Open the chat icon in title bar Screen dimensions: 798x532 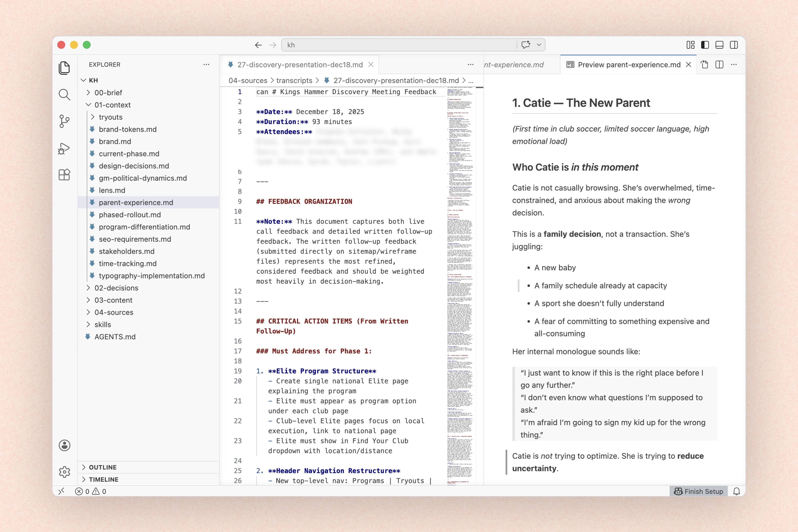[x=526, y=45]
